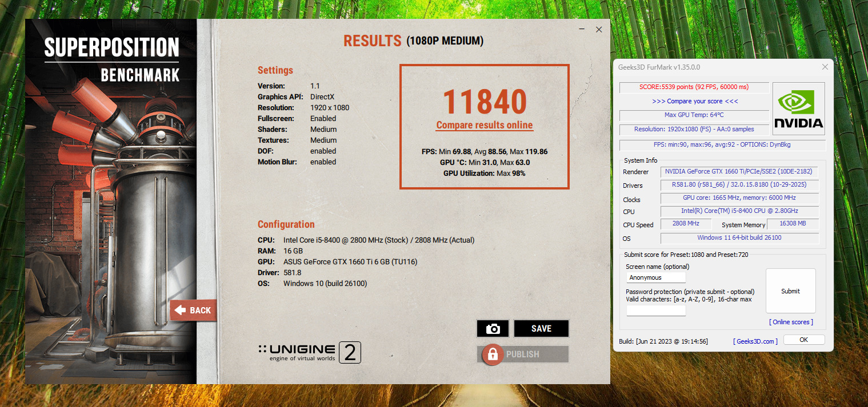Click the GPU Utilization Max 98% line
This screenshot has width=868, height=407.
485,173
